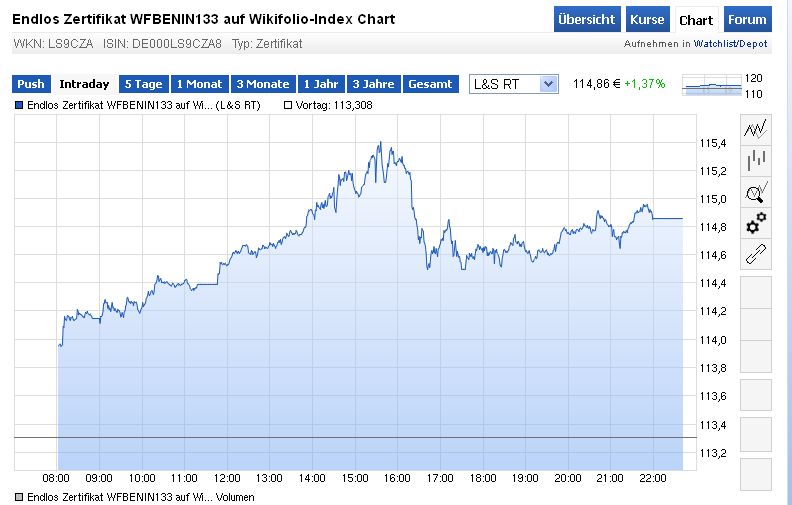Click the mini overview chart thumbnail
Image resolution: width=792 pixels, height=505 pixels.
[x=711, y=86]
